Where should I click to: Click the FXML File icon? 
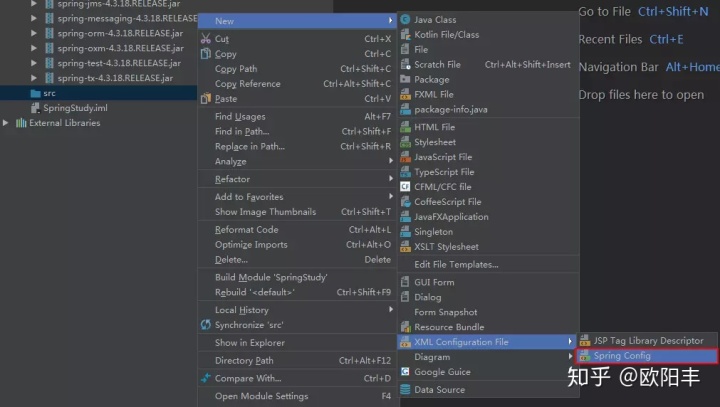[405, 94]
